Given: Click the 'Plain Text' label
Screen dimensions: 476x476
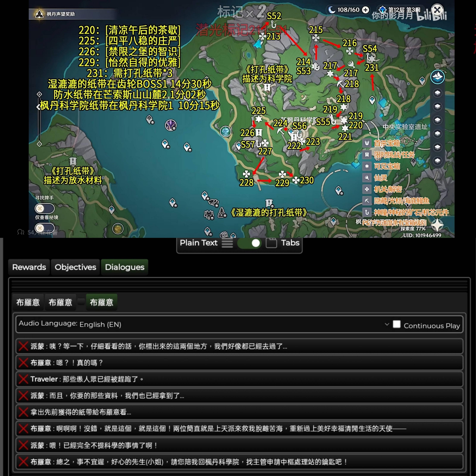Looking at the screenshot, I should pyautogui.click(x=199, y=243).
